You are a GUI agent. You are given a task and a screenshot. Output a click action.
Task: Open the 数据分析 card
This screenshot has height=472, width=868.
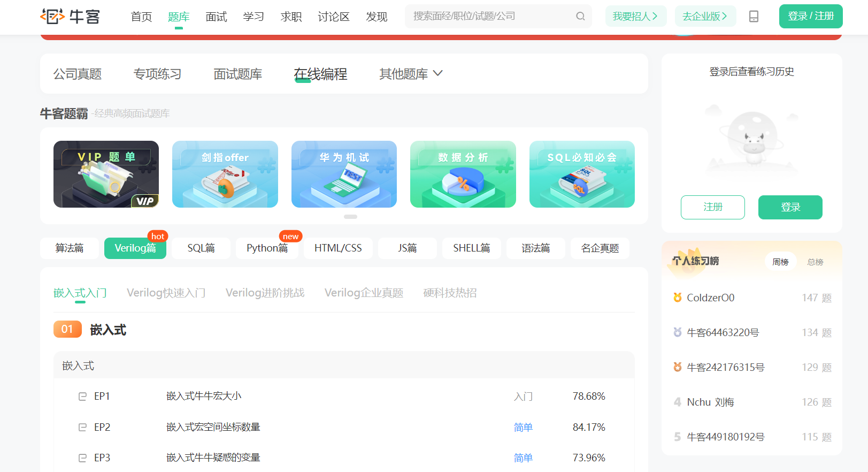[463, 174]
